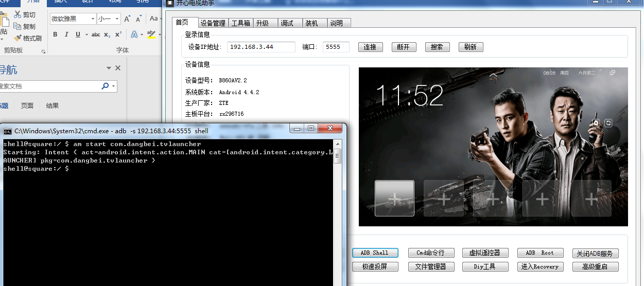Screen dimensions: 644x286
Task: Click the search magnifier in navigation pane
Action: coord(106,86)
